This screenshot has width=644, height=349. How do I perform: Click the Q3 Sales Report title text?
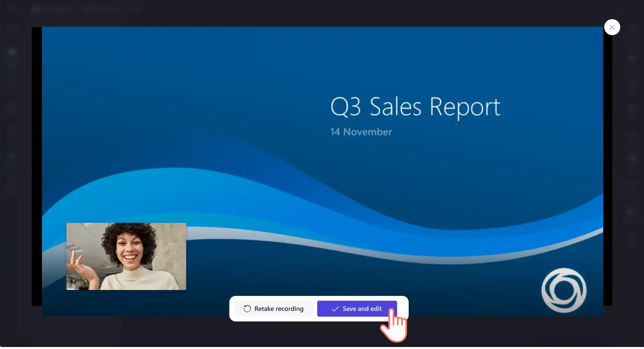click(x=415, y=107)
